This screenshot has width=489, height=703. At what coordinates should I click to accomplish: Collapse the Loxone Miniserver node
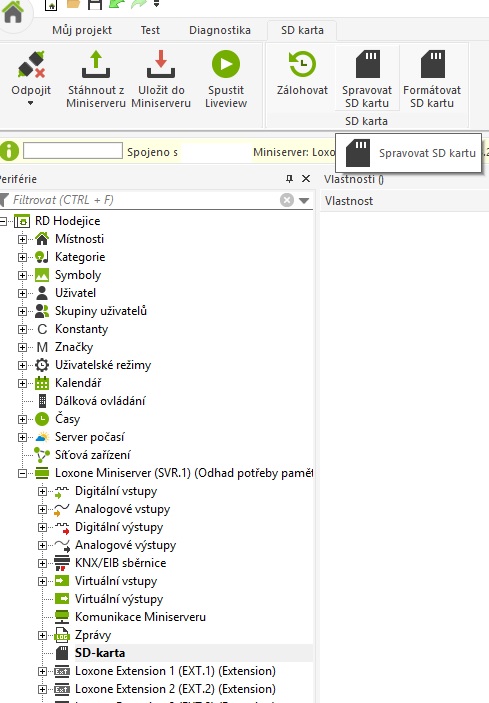point(22,473)
